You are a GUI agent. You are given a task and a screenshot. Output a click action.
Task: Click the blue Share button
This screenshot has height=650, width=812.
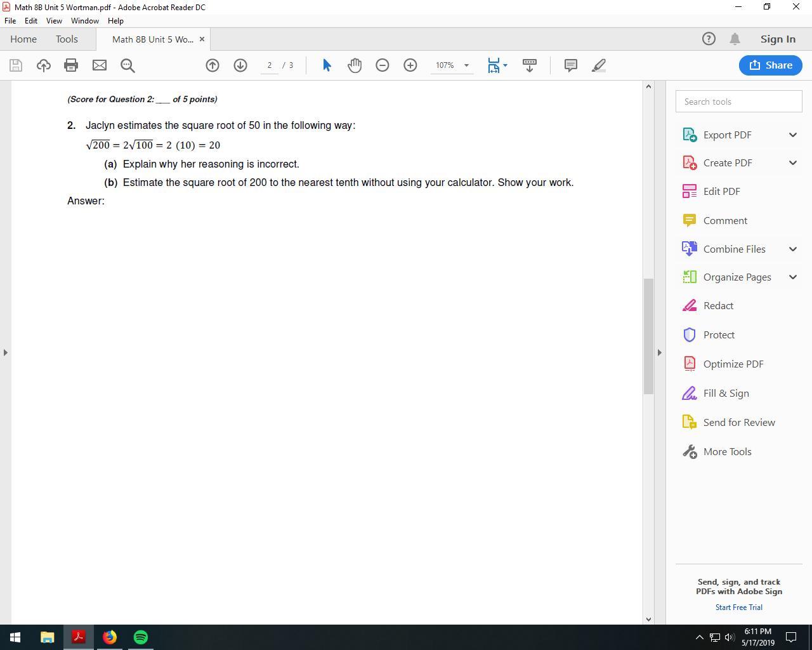click(770, 65)
